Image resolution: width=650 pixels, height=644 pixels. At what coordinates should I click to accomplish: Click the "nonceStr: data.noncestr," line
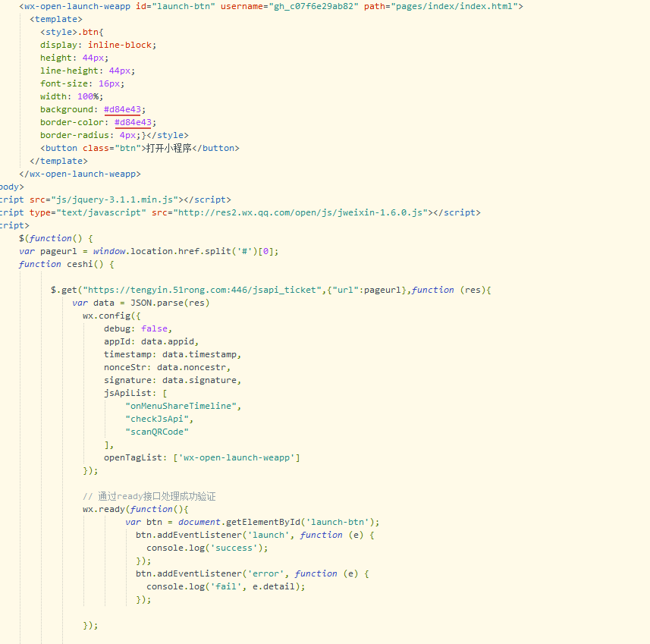click(167, 367)
